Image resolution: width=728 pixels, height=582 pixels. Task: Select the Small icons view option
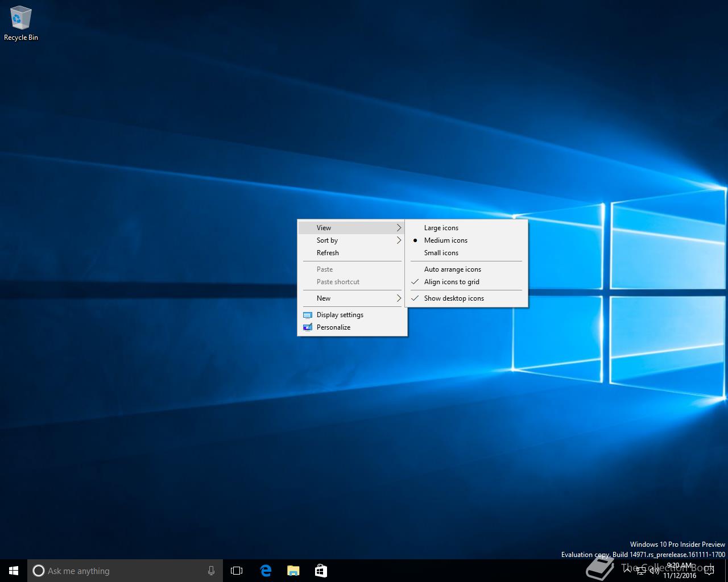click(x=441, y=253)
